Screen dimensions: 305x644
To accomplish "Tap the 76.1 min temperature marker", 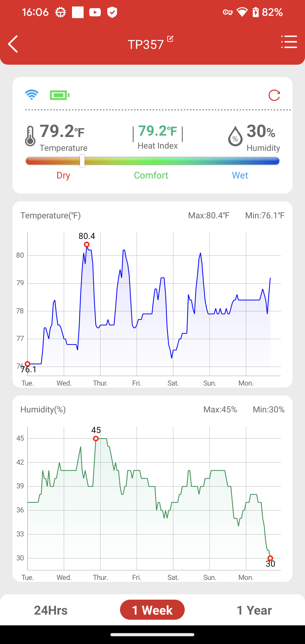I will (x=27, y=364).
